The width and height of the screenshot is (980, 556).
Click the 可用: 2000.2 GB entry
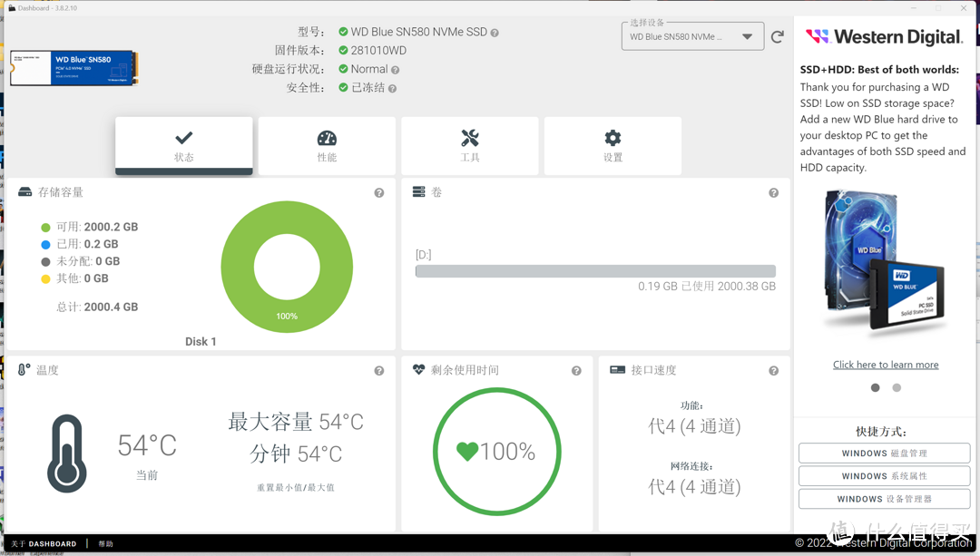click(97, 227)
